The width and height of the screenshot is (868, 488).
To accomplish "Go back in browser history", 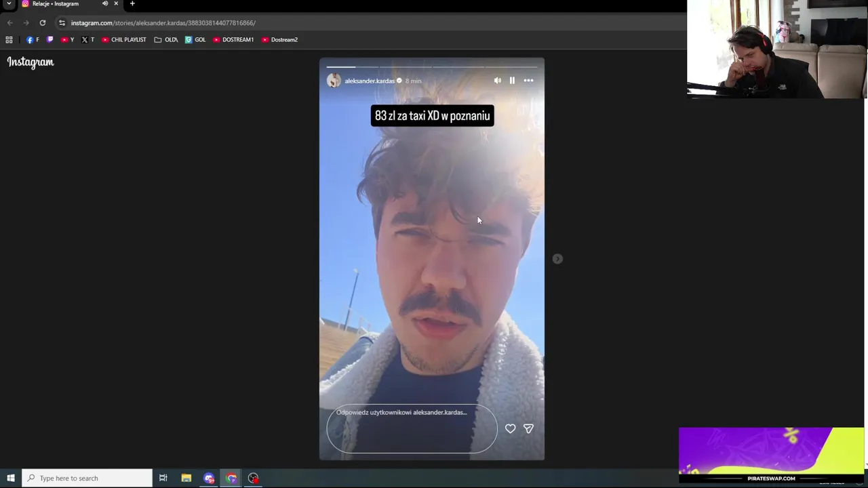I will [9, 23].
